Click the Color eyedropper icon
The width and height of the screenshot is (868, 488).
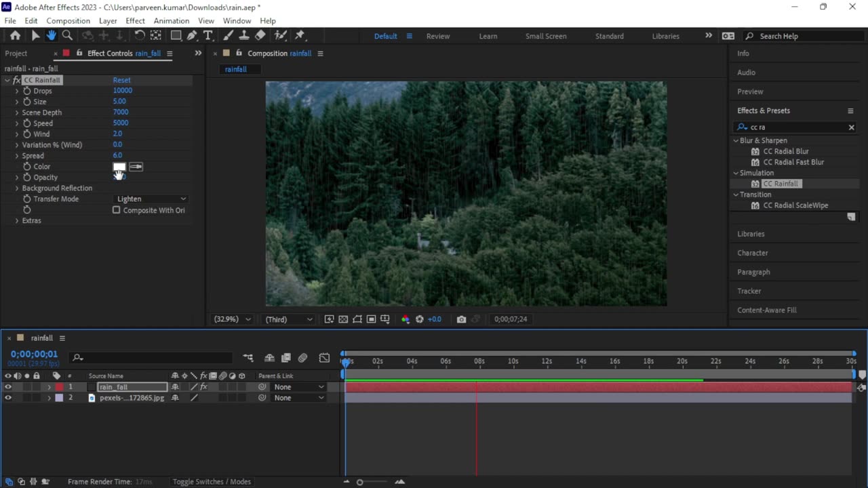136,167
